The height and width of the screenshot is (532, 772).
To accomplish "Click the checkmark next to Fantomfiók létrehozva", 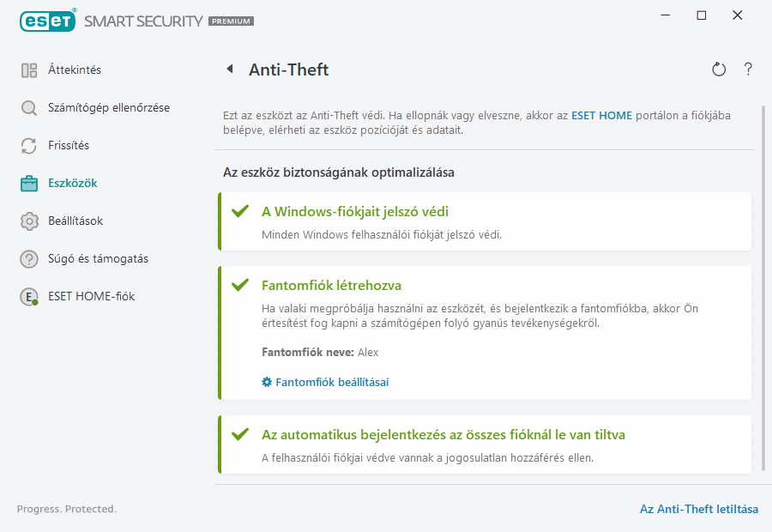I will (x=240, y=287).
